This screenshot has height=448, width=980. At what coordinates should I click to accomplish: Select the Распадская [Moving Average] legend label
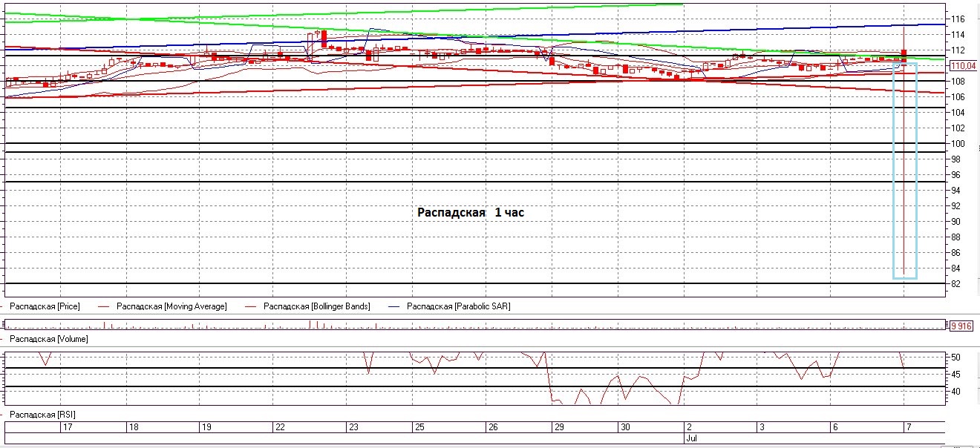pos(172,306)
